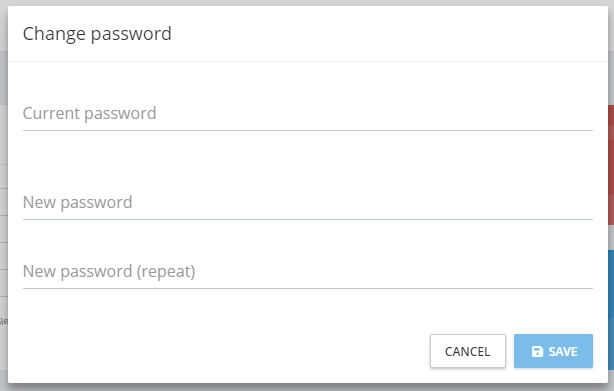This screenshot has height=391, width=614.
Task: Dismiss dialog via dimmed backdrop above it
Action: pos(307,2)
